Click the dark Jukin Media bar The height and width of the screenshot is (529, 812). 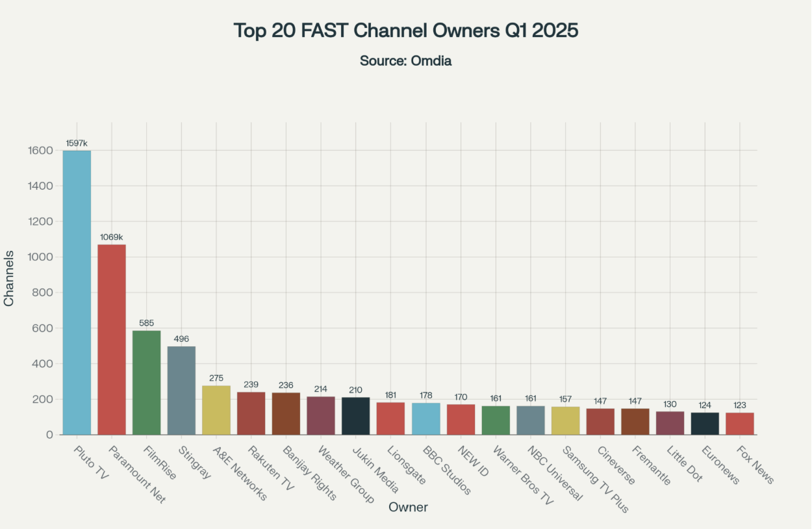click(356, 416)
